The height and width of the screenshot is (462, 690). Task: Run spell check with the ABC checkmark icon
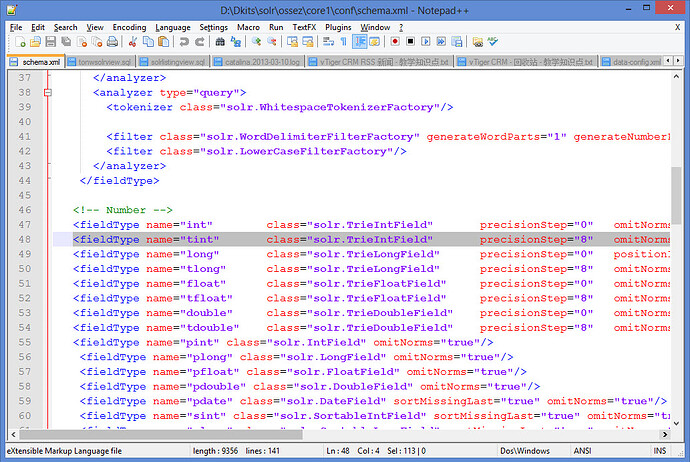pyautogui.click(x=493, y=42)
